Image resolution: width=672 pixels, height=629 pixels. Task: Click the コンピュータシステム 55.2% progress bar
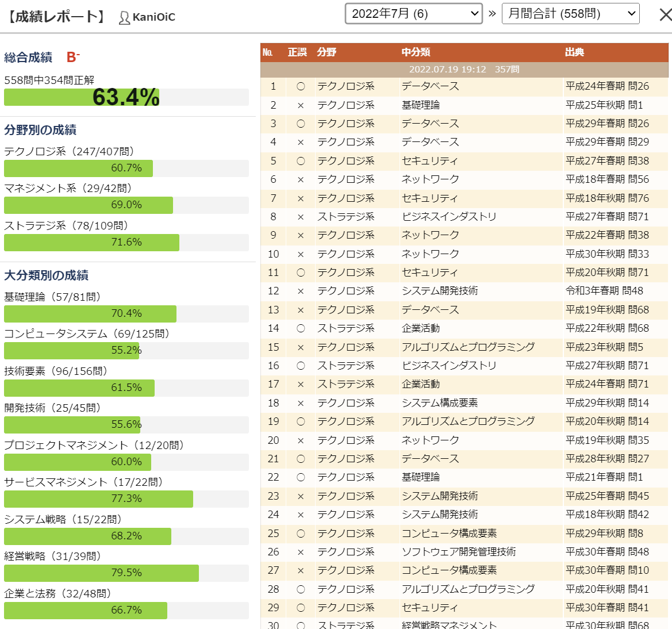pyautogui.click(x=126, y=350)
